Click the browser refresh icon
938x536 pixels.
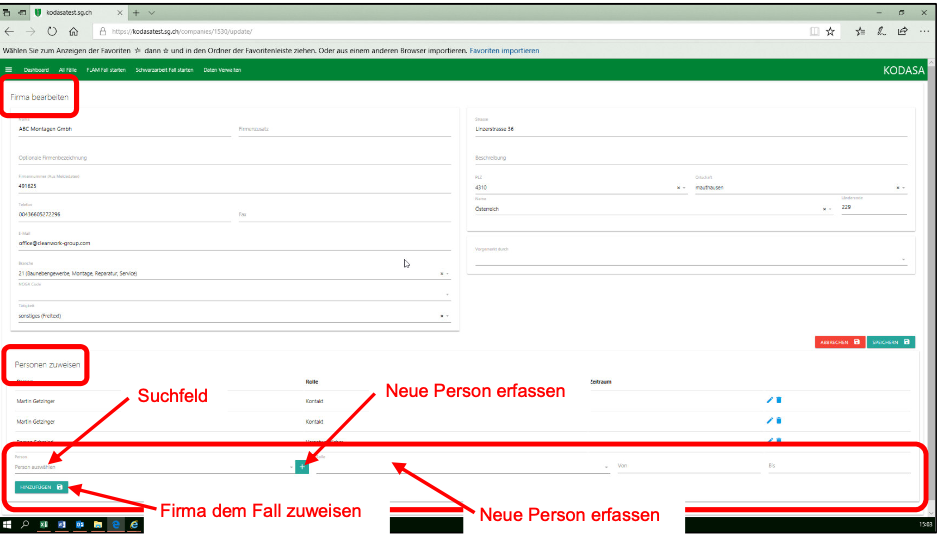[x=52, y=31]
